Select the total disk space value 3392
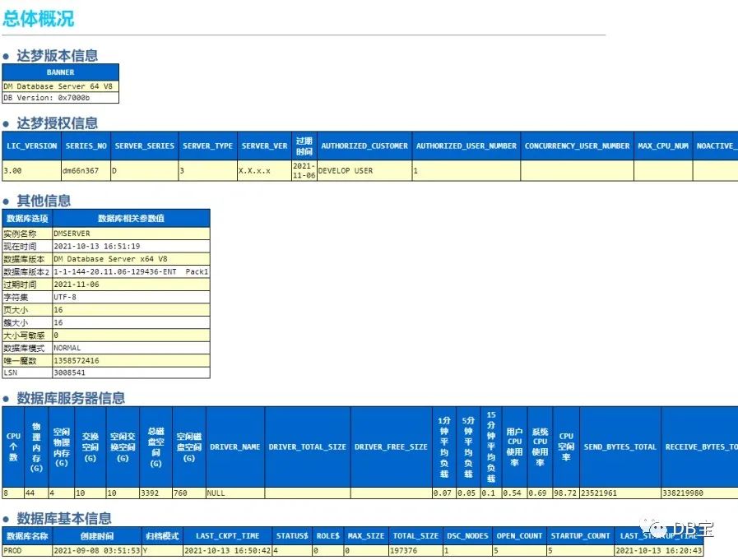 [x=155, y=493]
